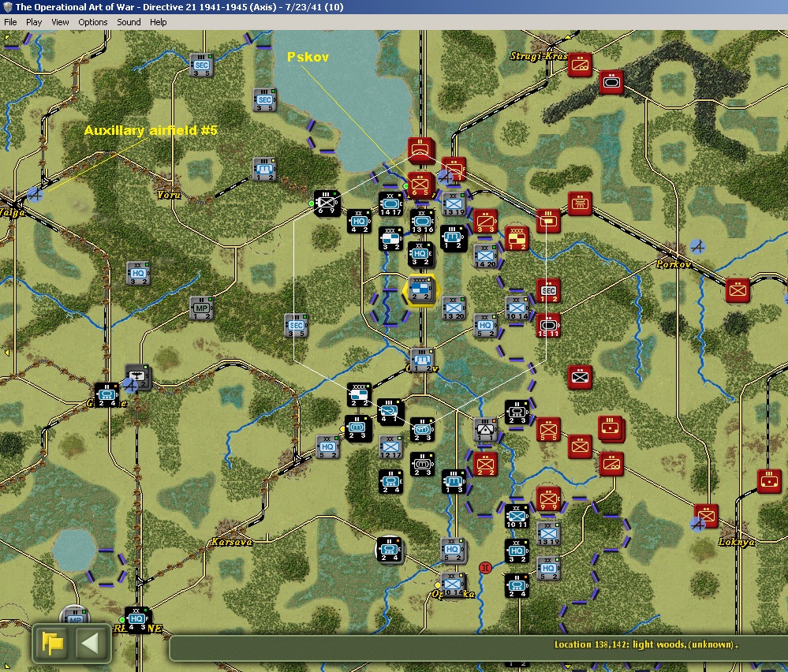Select the black 4-1 regiment unit
The width and height of the screenshot is (788, 672).
click(x=390, y=411)
